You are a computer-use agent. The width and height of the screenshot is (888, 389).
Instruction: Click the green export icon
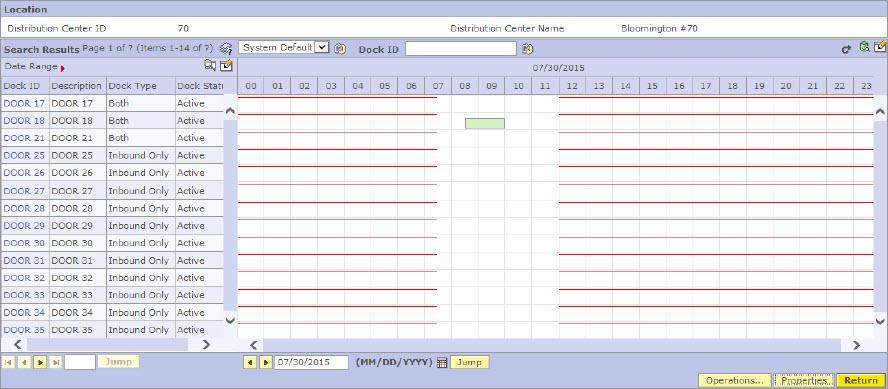pyautogui.click(x=865, y=48)
